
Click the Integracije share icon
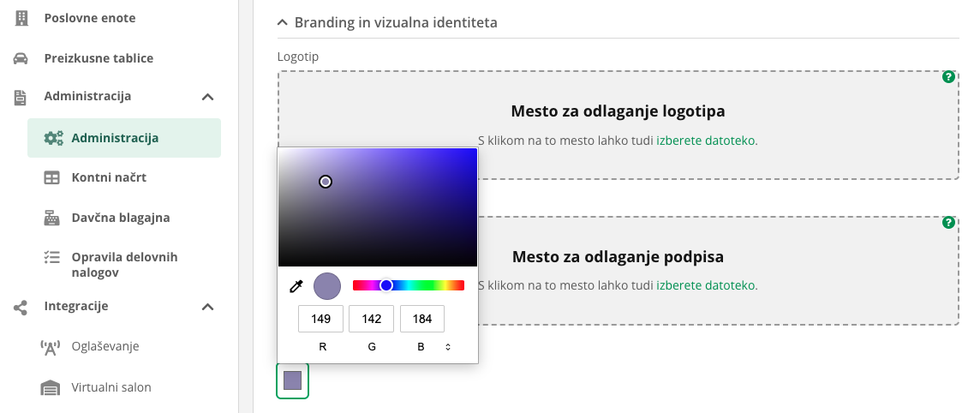[x=21, y=307]
